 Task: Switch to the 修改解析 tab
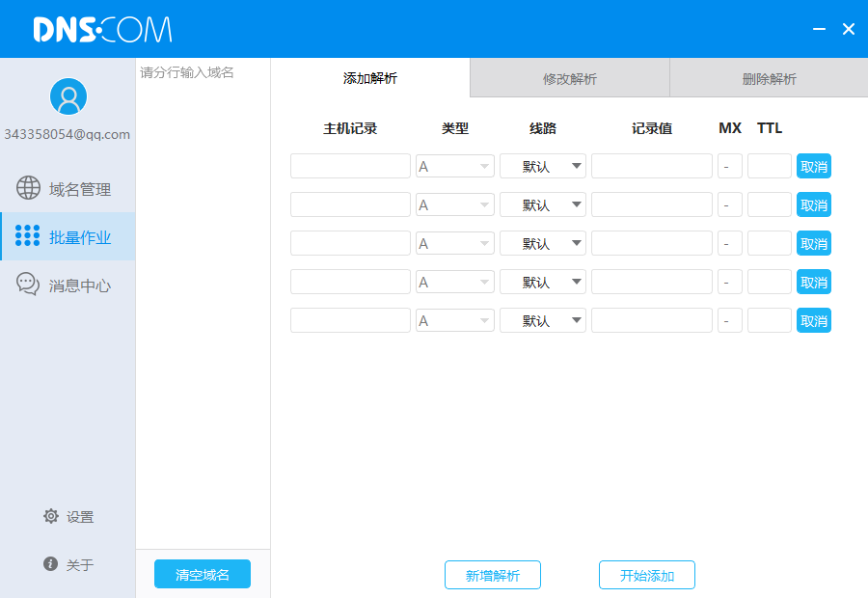coord(569,77)
